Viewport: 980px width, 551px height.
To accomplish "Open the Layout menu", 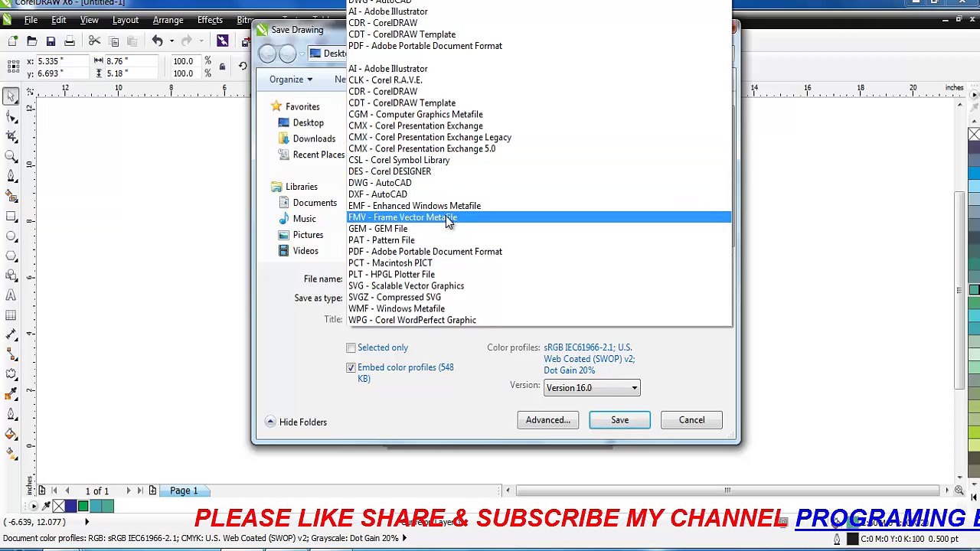I will (x=125, y=20).
